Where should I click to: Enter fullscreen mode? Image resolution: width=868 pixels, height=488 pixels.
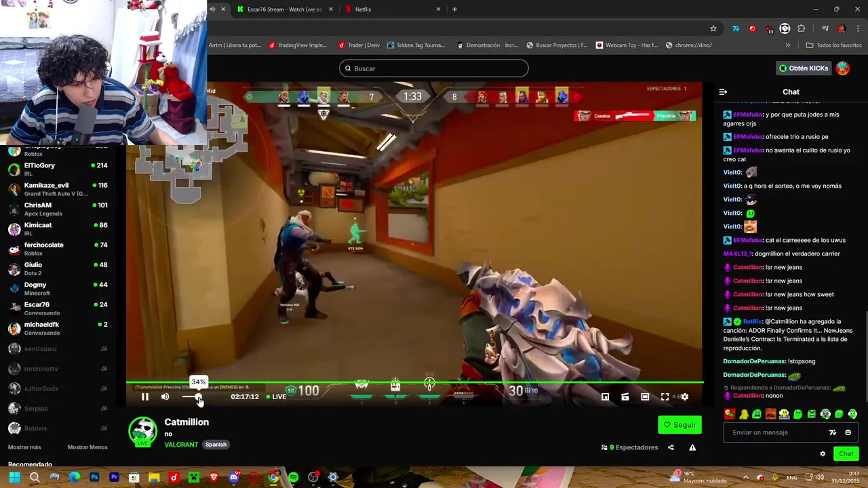click(665, 396)
